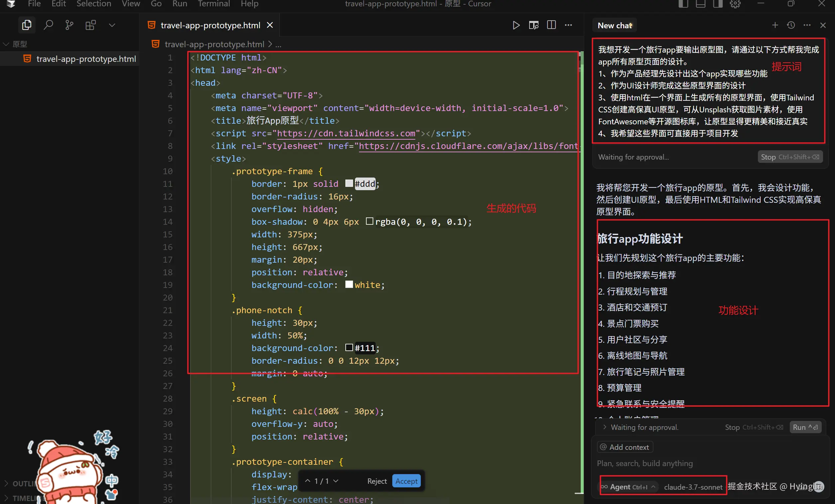The height and width of the screenshot is (504, 835).
Task: Open the Extensions blocks icon
Action: click(x=90, y=25)
